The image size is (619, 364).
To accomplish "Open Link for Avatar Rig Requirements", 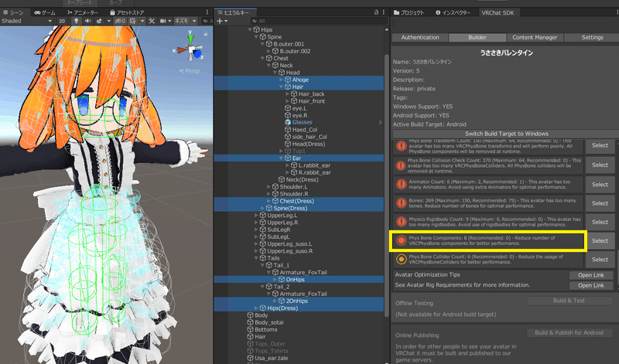I will (x=591, y=285).
